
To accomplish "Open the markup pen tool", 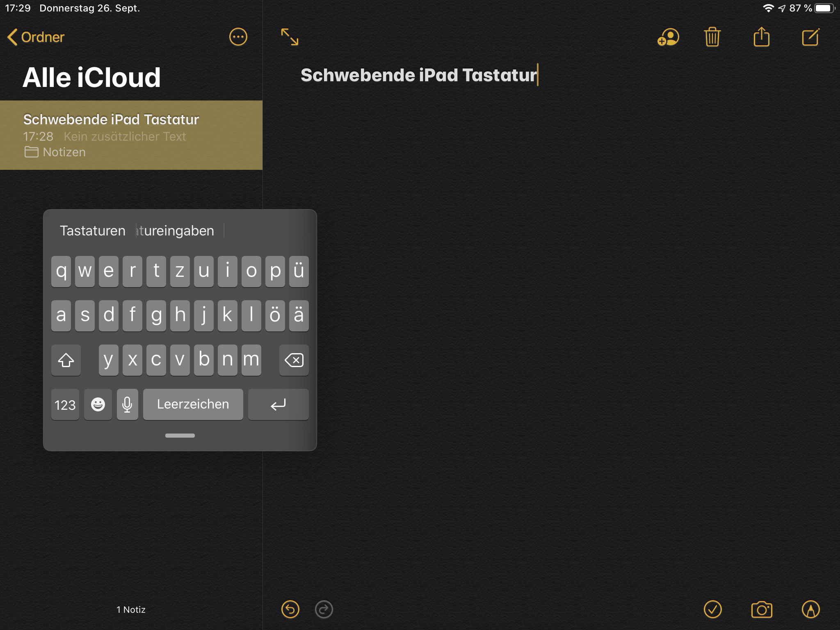I will coord(811,609).
